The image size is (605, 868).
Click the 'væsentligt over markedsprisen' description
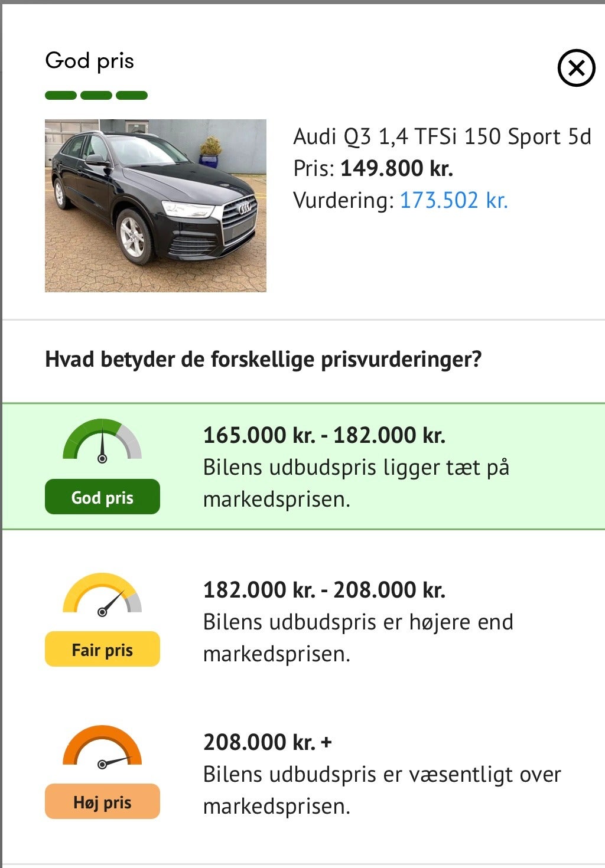click(382, 790)
